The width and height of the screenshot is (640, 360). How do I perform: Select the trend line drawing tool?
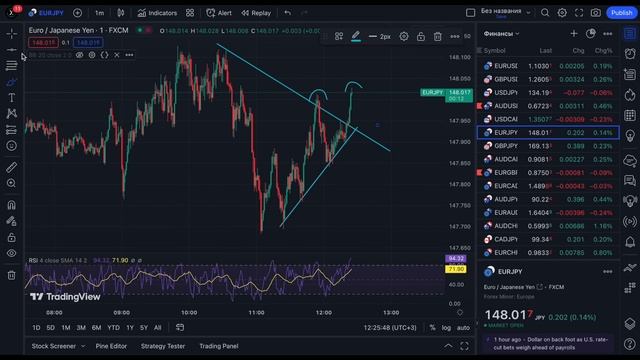(x=11, y=50)
